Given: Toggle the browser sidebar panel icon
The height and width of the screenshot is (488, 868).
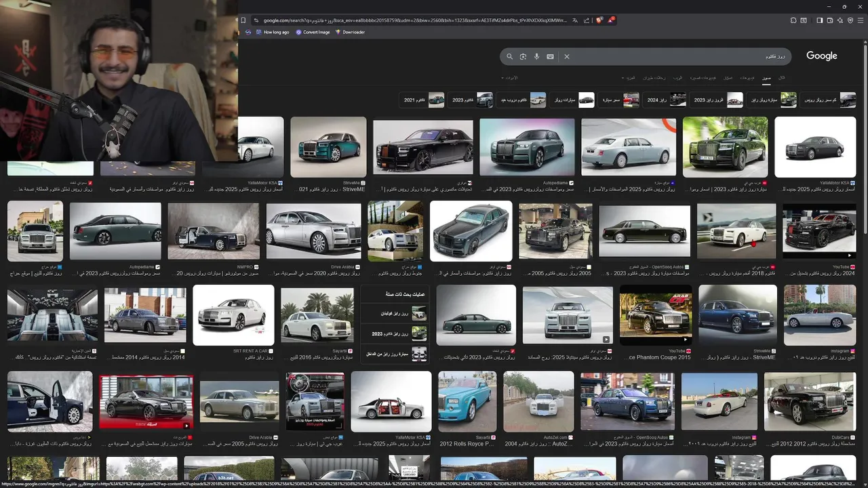Looking at the screenshot, I should click(x=819, y=20).
